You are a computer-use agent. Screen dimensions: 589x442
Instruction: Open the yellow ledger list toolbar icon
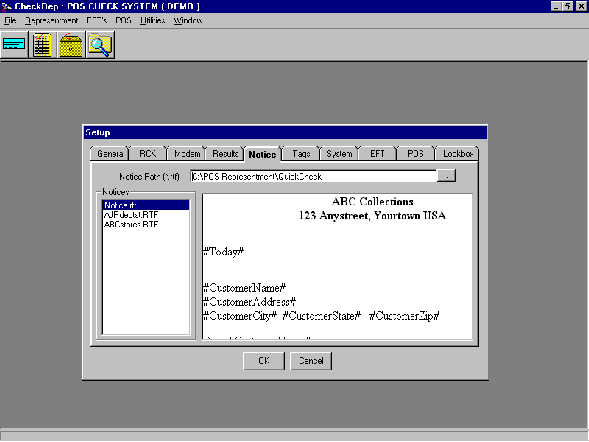[42, 45]
